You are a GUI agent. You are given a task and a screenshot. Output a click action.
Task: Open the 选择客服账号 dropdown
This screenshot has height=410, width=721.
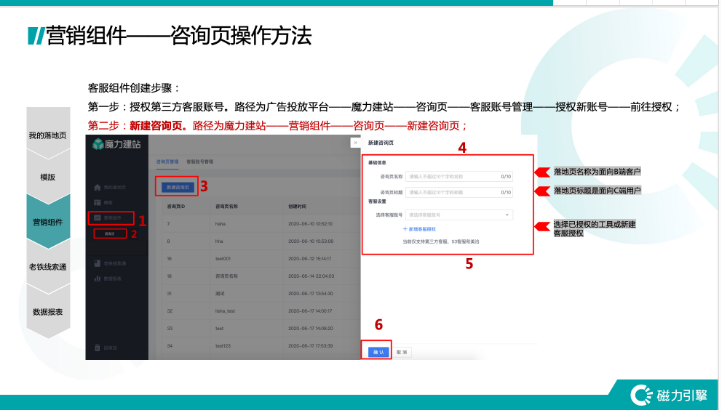[458, 215]
